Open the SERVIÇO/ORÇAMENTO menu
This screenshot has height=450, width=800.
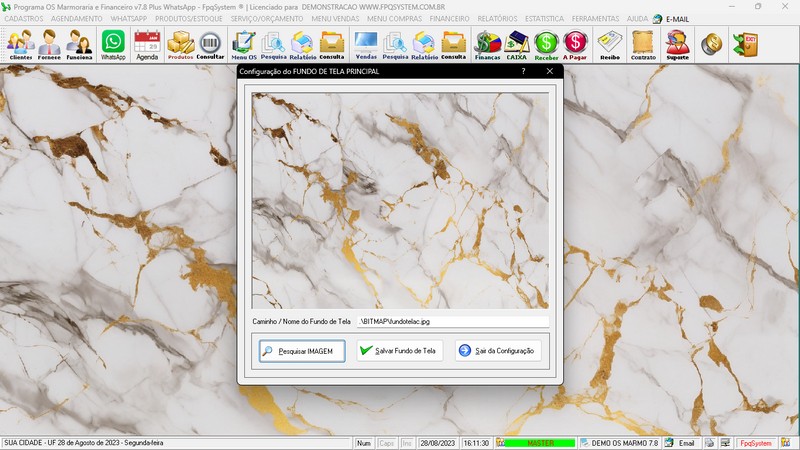pos(267,19)
